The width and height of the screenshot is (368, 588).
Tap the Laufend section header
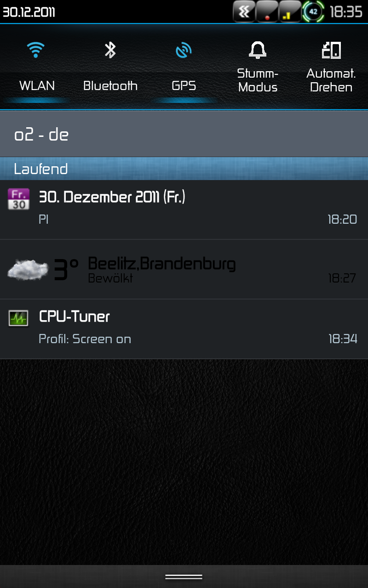(x=184, y=169)
